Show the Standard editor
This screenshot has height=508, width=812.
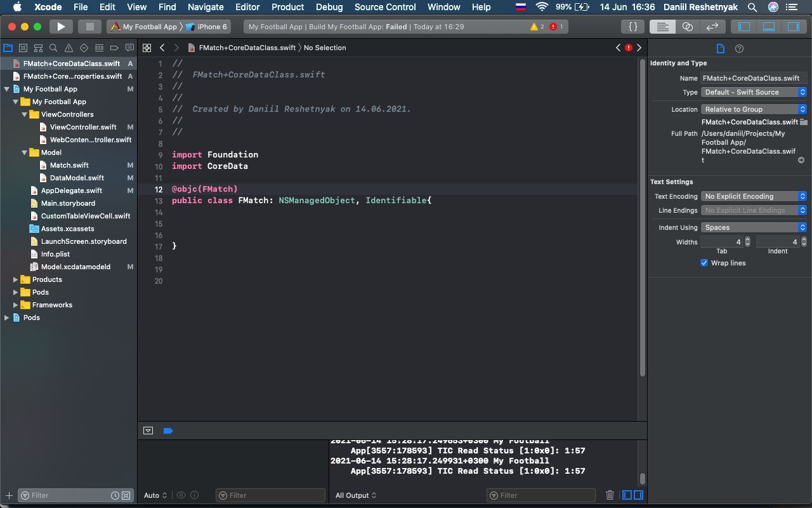[662, 27]
